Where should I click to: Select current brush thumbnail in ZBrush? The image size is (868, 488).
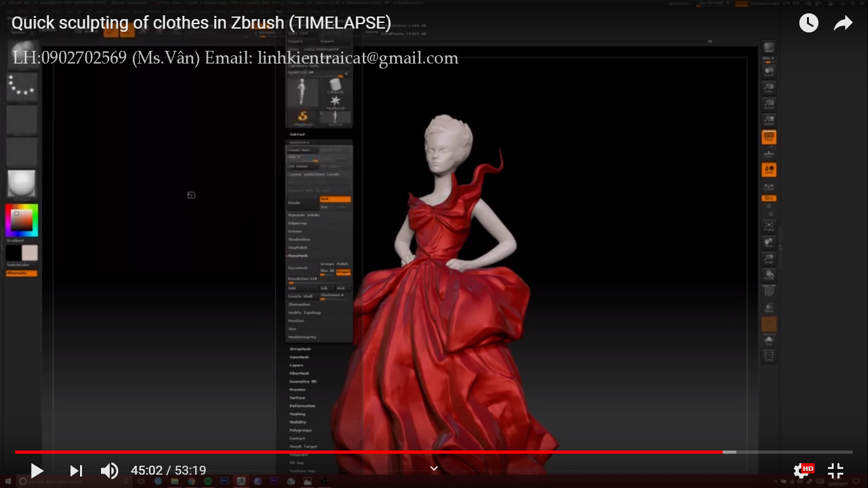click(22, 55)
